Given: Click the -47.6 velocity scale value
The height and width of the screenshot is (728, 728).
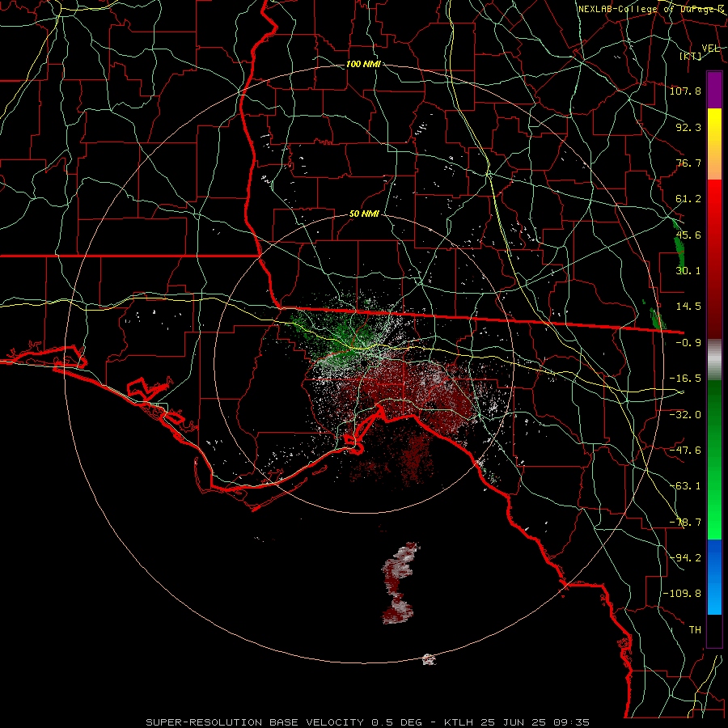Looking at the screenshot, I should tap(685, 451).
